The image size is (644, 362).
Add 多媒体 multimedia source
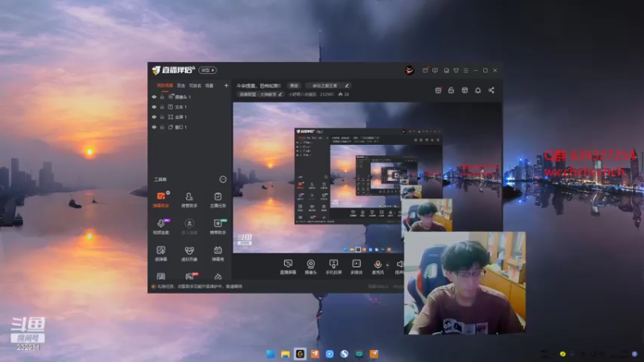click(356, 266)
